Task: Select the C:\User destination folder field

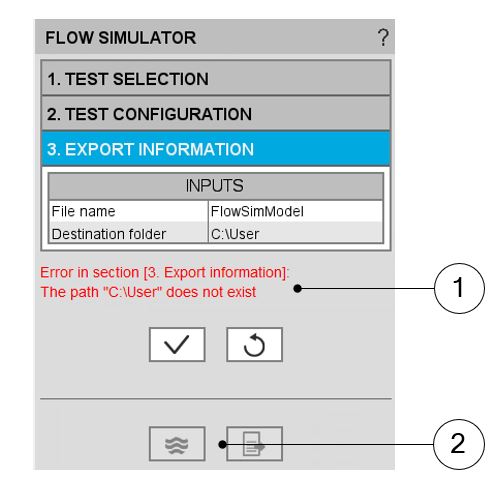Action: [296, 233]
